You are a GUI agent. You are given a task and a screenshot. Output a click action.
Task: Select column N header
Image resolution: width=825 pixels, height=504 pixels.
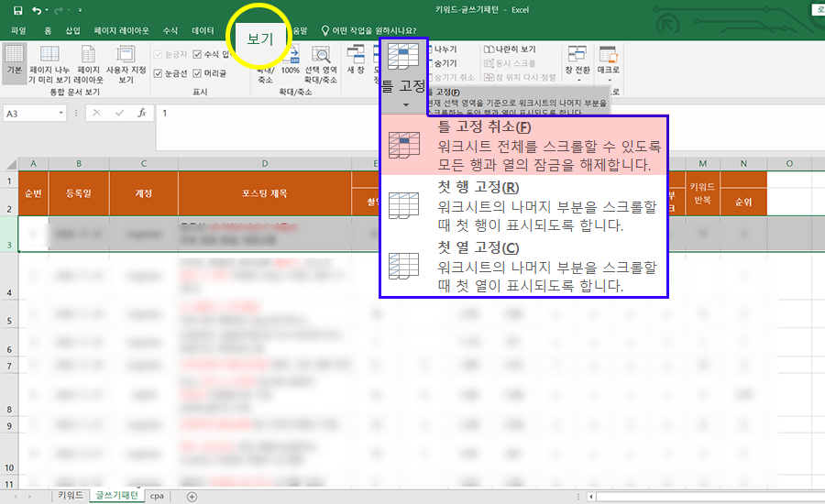[743, 164]
